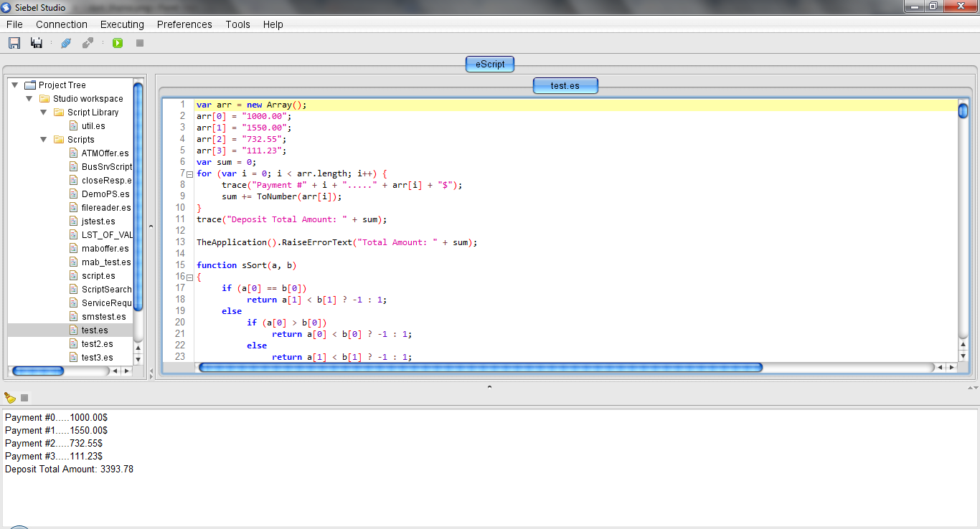Fold the function block at line 16

click(190, 277)
